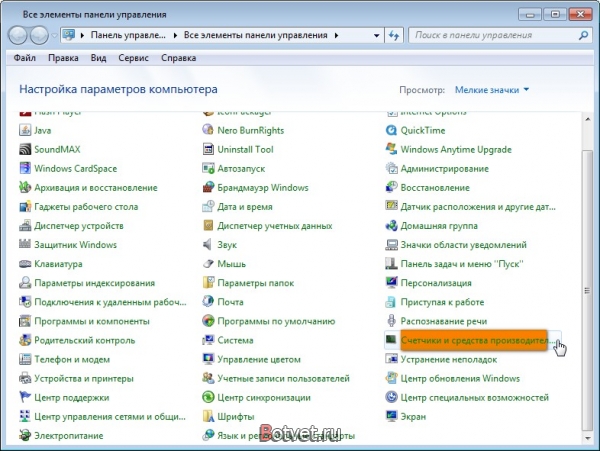Click the Центр поддержки flag icon
The image size is (600, 451).
(25, 397)
